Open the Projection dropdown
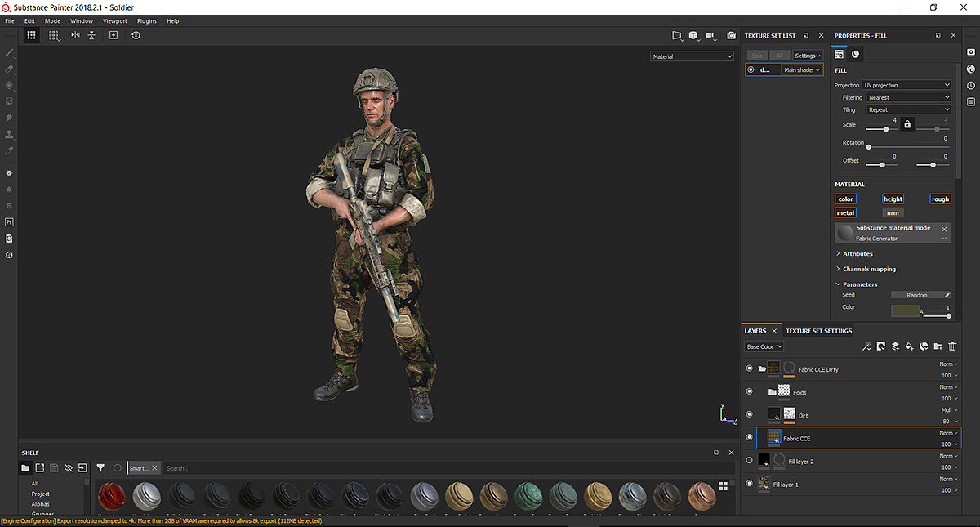This screenshot has width=980, height=527. pyautogui.click(x=906, y=85)
